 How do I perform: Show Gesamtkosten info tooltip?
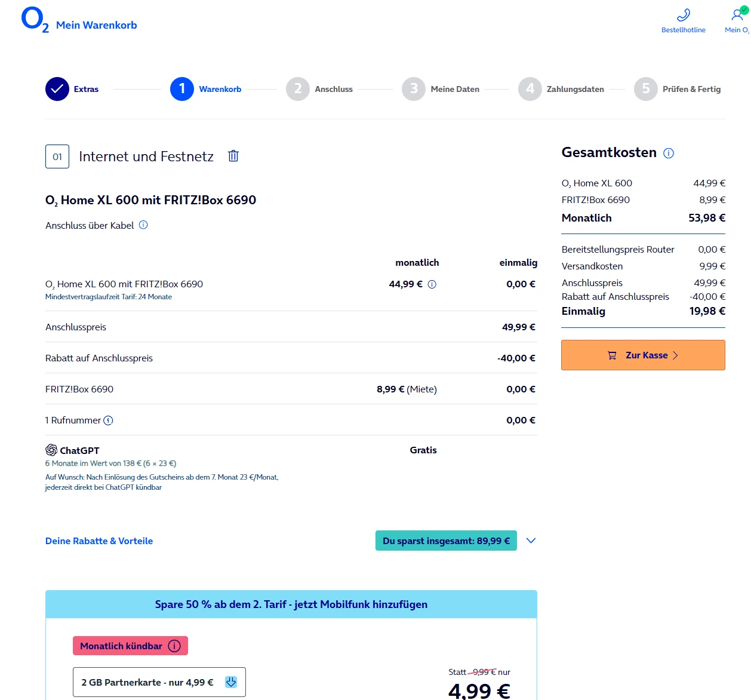[x=669, y=153]
